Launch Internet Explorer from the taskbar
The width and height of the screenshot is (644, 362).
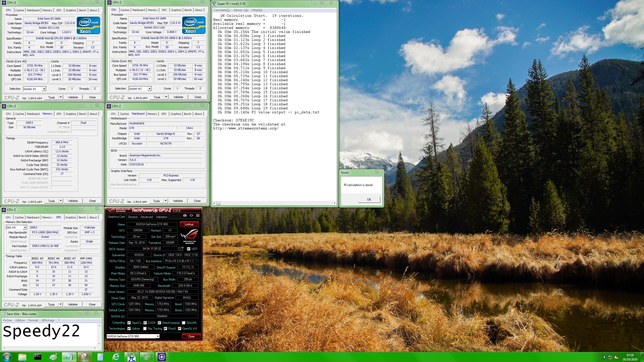pos(116,357)
